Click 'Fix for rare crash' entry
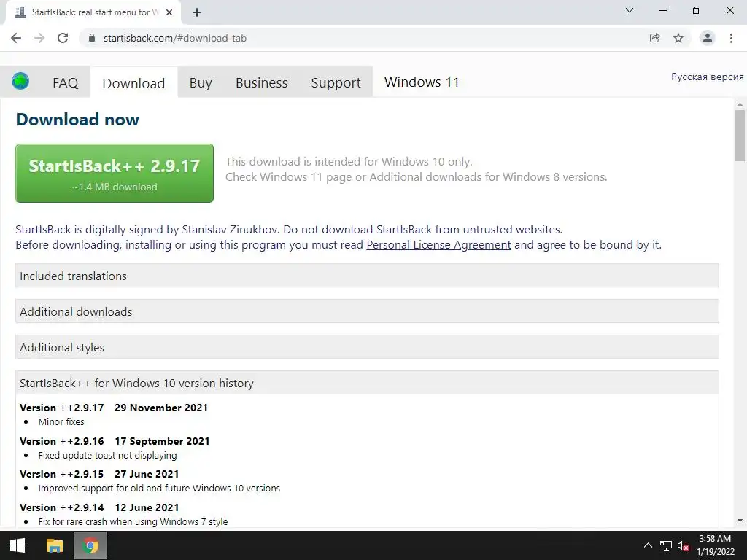 coord(133,521)
